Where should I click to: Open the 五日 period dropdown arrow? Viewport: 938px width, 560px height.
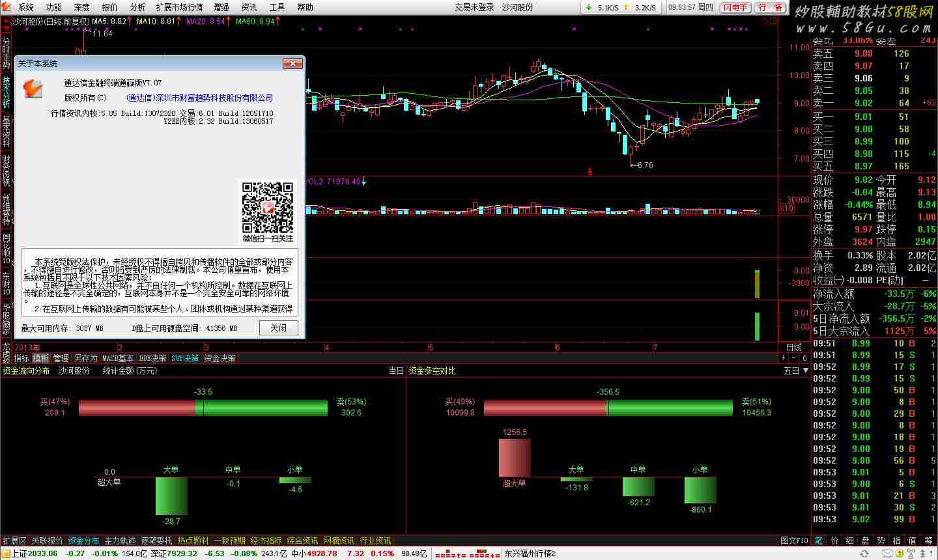click(x=806, y=371)
